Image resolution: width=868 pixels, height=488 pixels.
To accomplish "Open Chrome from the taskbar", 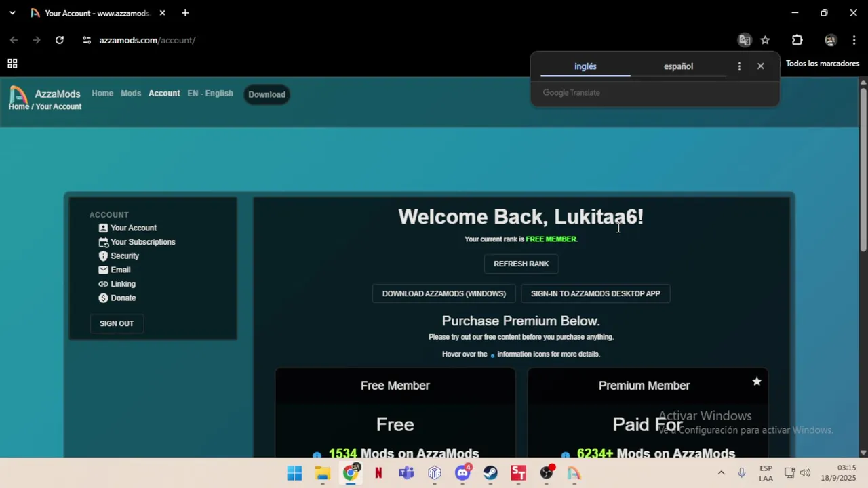I will [x=351, y=473].
